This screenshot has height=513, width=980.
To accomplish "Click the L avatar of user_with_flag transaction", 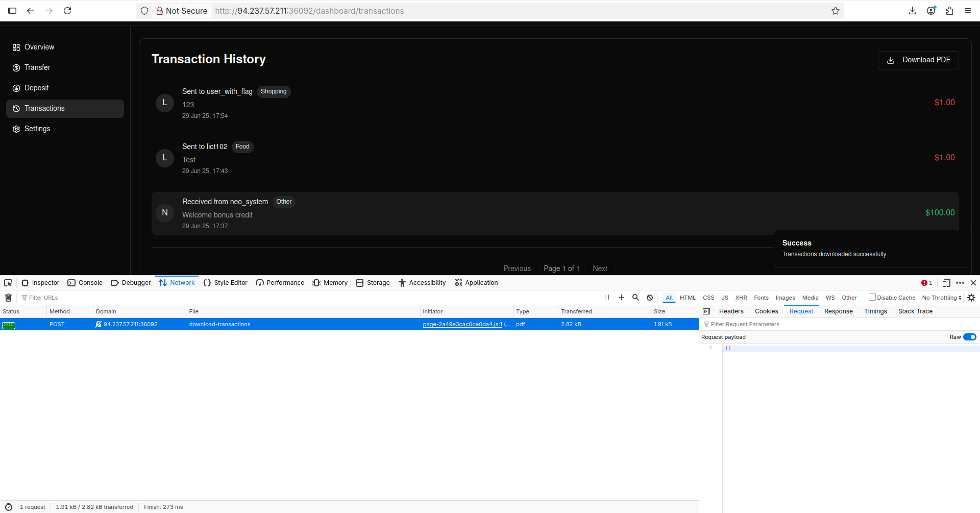I will tap(164, 103).
